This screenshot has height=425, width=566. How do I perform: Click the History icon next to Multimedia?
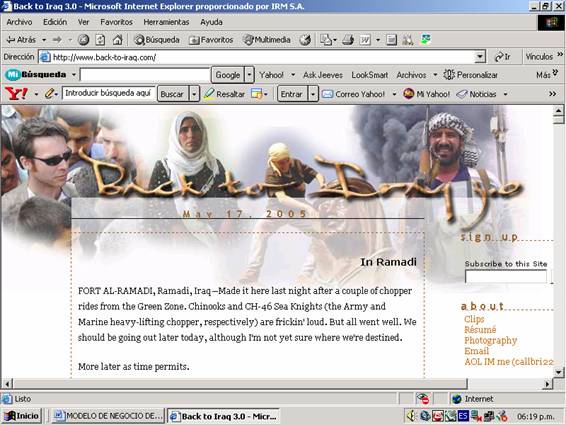tap(305, 40)
